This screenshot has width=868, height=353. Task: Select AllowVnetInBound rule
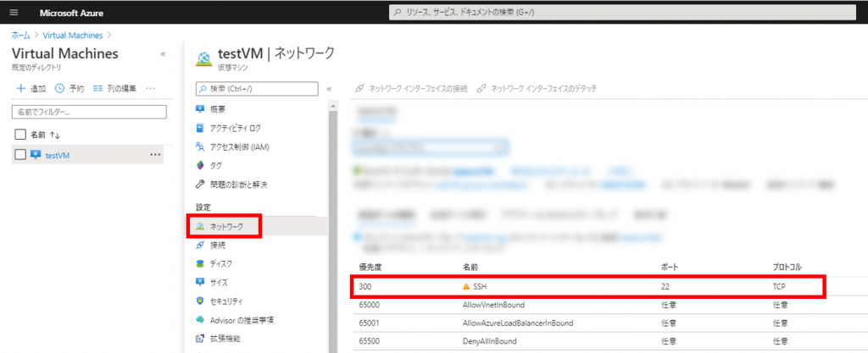[494, 305]
